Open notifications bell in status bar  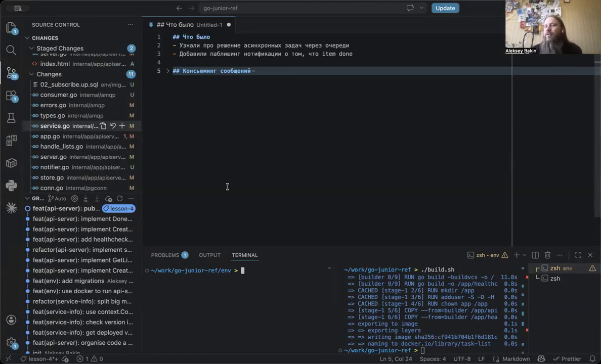(592, 359)
